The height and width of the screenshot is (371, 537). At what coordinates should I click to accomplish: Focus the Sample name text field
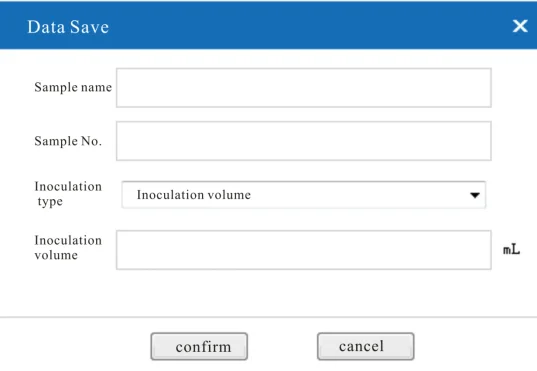point(304,88)
